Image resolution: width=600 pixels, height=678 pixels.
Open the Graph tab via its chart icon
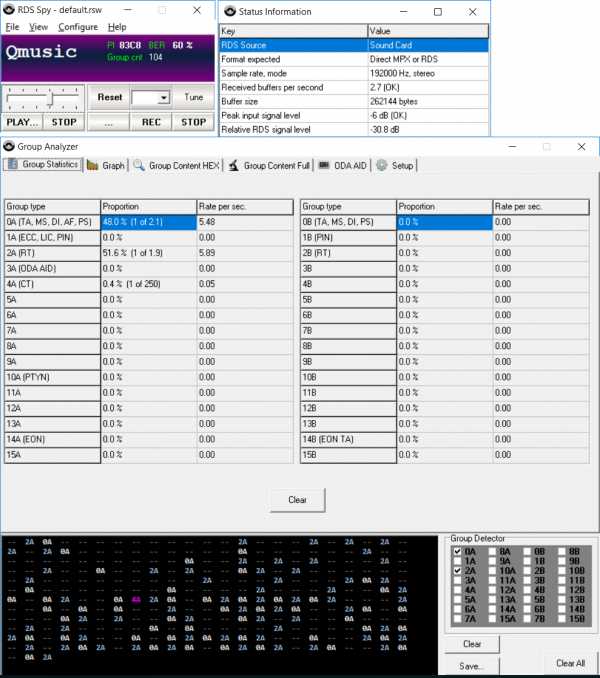(92, 165)
